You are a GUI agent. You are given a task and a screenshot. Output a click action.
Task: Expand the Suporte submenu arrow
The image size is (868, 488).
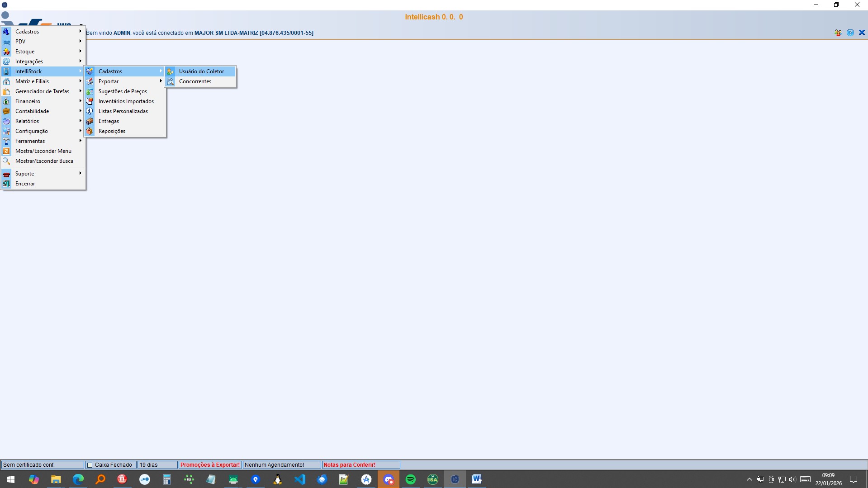(x=80, y=174)
